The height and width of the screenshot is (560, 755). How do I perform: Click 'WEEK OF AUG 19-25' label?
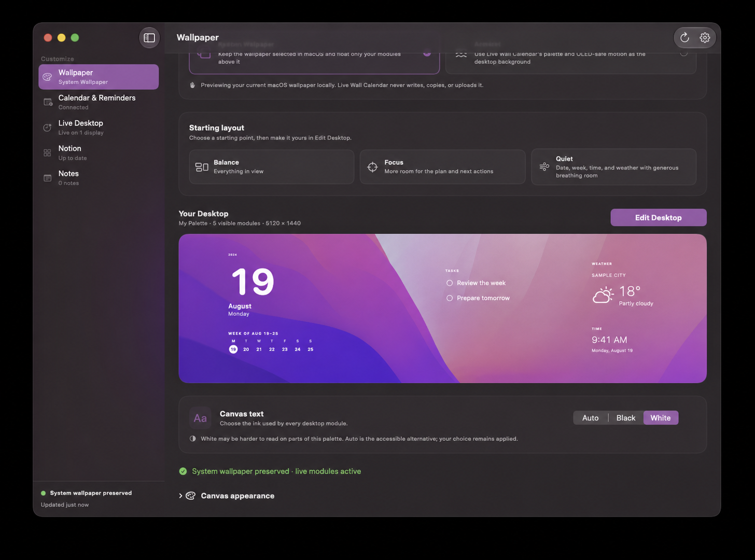pyautogui.click(x=253, y=333)
